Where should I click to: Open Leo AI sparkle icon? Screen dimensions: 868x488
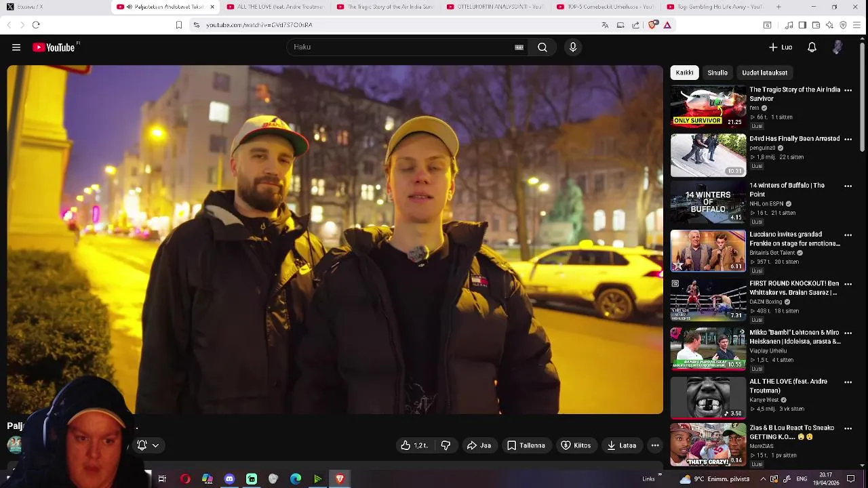coord(829,25)
